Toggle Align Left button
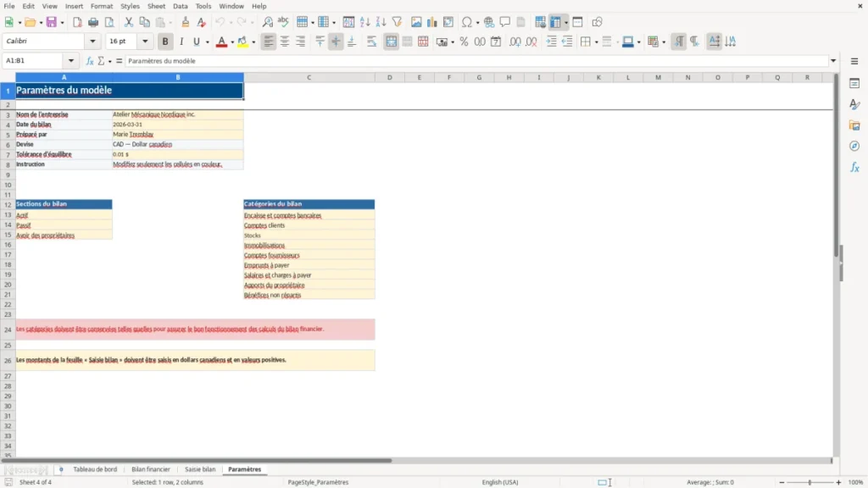868x488 pixels. click(x=269, y=42)
